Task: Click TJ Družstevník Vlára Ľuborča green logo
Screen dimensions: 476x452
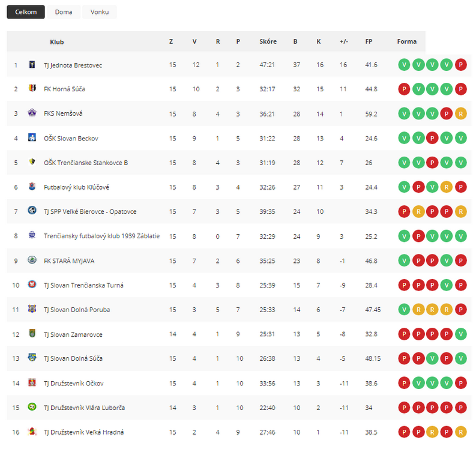Action: [x=32, y=406]
